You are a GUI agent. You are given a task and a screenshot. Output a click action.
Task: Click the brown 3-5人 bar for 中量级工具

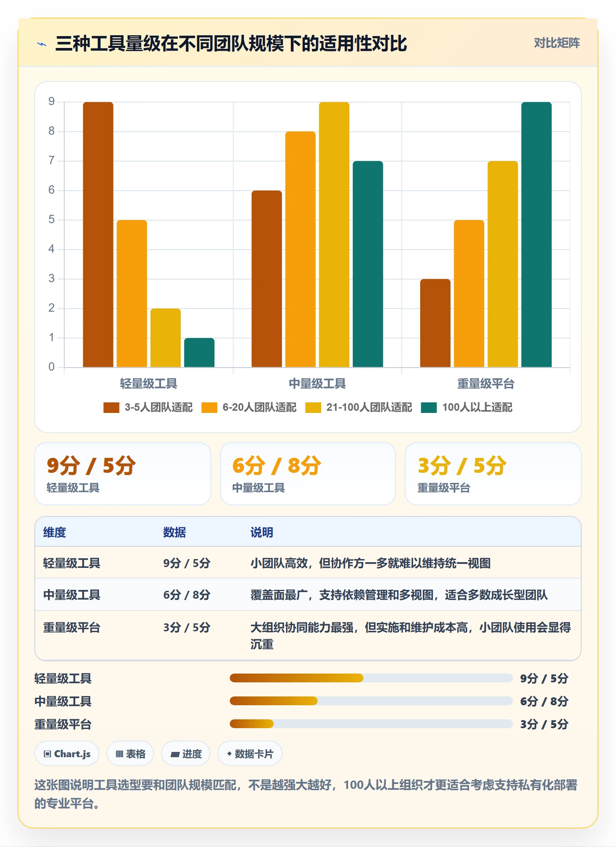click(267, 279)
